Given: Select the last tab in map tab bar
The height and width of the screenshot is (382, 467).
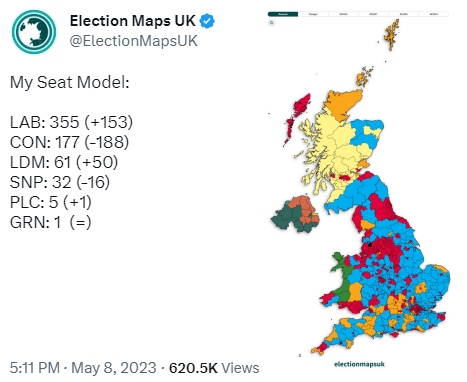Looking at the screenshot, I should click(433, 14).
